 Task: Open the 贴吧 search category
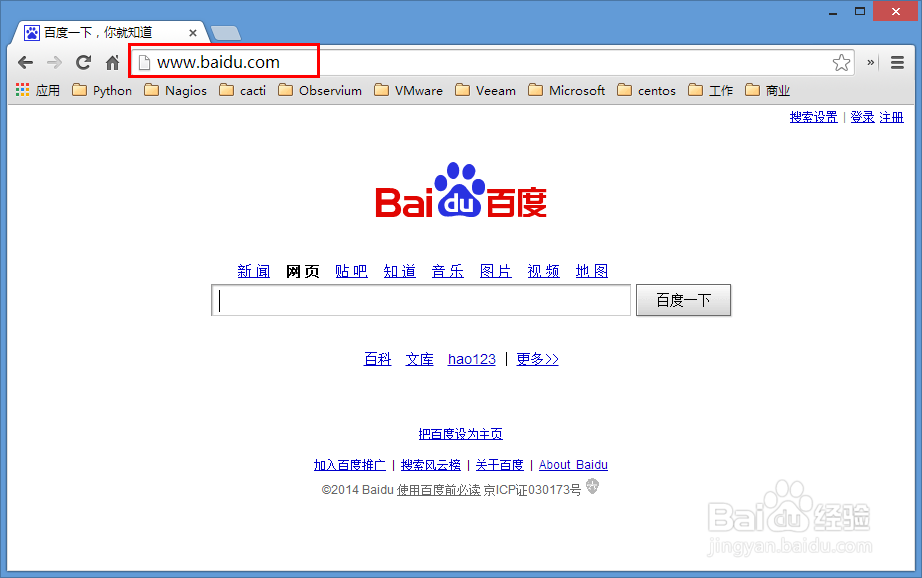tap(351, 271)
